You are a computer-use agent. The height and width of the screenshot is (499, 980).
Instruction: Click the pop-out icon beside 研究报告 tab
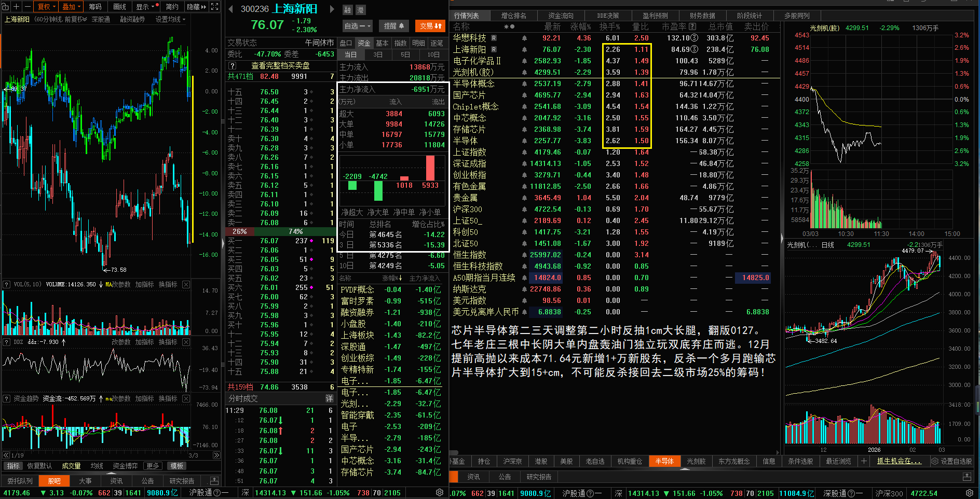coord(214,481)
